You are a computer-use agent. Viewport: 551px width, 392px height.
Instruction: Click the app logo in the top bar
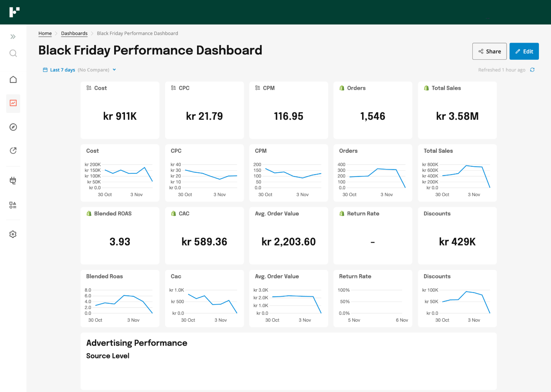click(x=14, y=12)
